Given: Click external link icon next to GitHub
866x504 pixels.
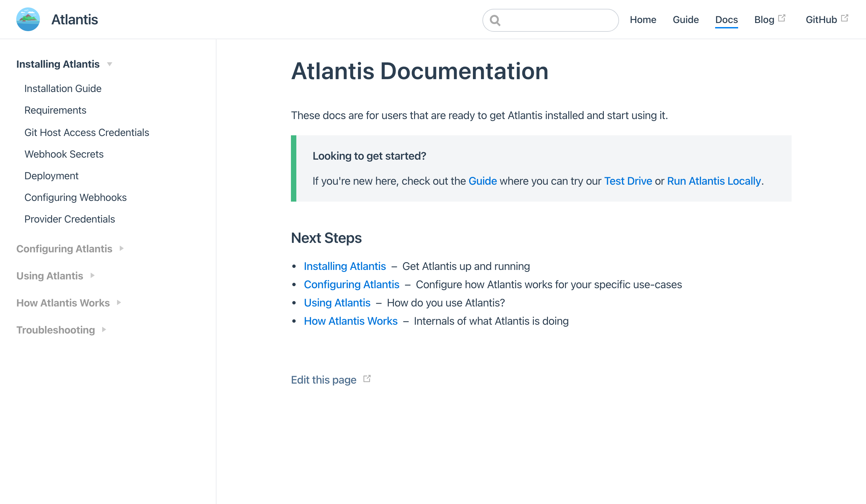Looking at the screenshot, I should click(x=844, y=18).
